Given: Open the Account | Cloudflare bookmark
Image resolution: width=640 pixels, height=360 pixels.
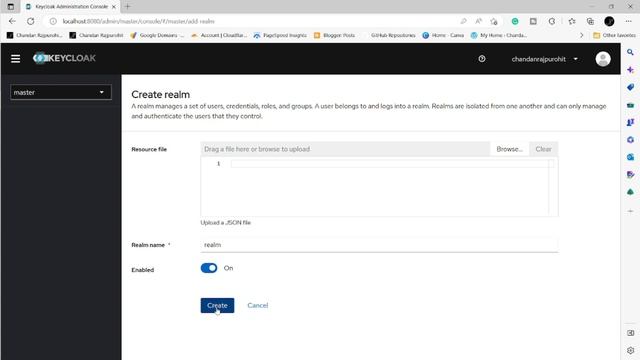Looking at the screenshot, I should (x=219, y=36).
